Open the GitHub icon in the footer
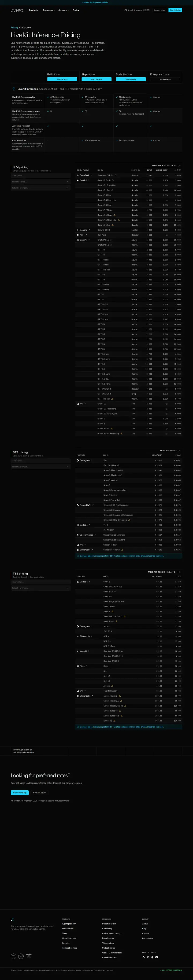Image resolution: width=193 pixels, height=980 pixels. (144, 957)
